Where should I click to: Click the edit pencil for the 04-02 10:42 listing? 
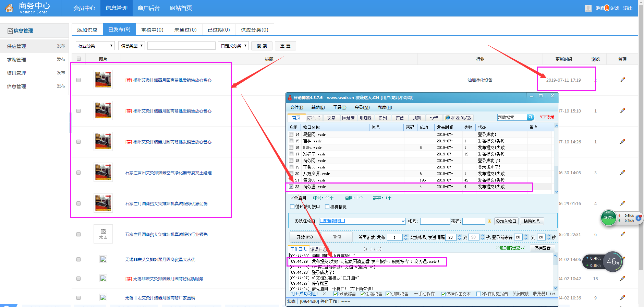click(622, 279)
